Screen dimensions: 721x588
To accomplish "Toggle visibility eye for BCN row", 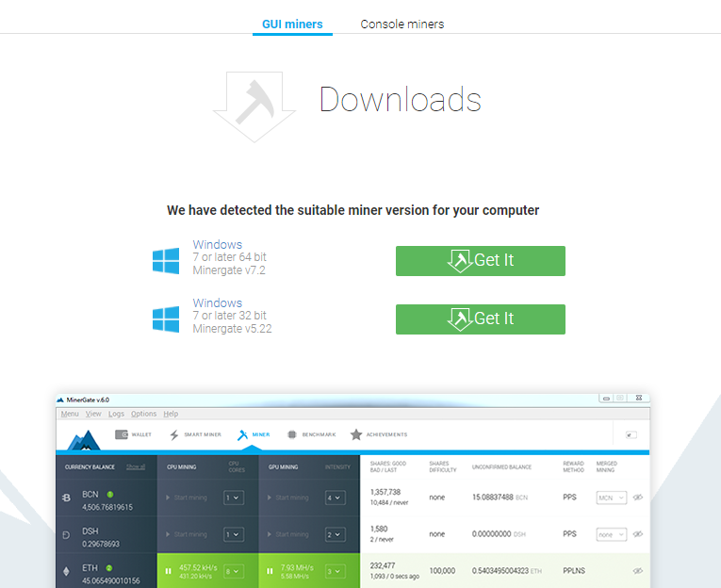I will click(x=638, y=497).
